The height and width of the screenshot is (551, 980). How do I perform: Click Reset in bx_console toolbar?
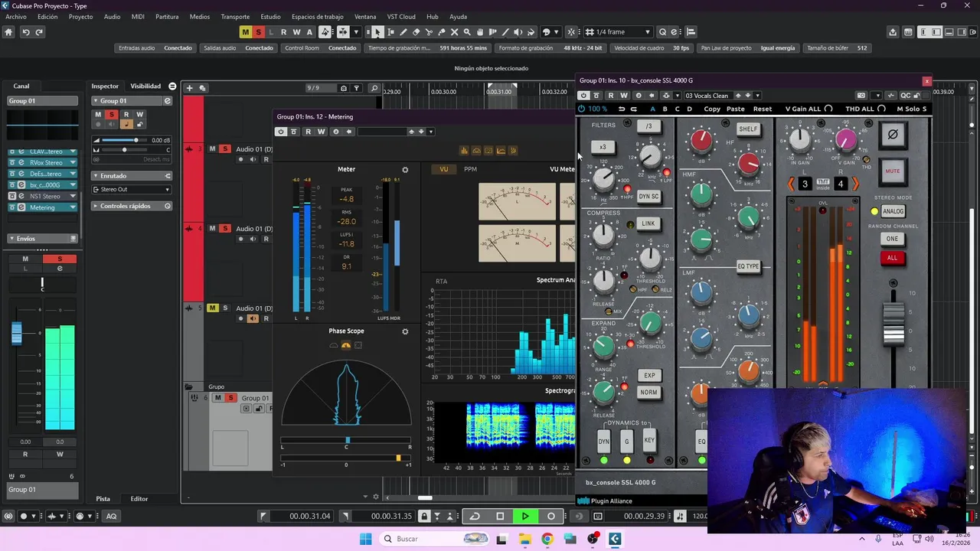(x=763, y=109)
